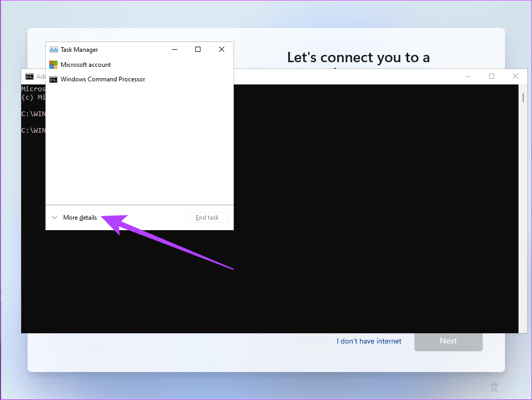
Task: Minimize the Task Manager window
Action: [x=174, y=50]
